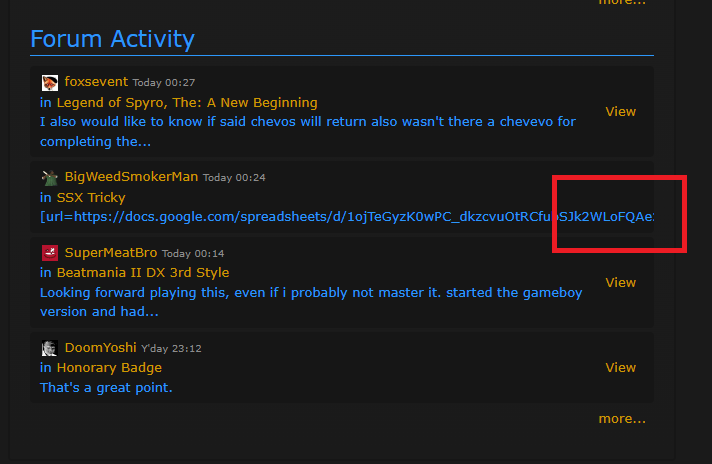Select the 'Today 00:14' timestamp
Image resolution: width=712 pixels, height=464 pixels.
(193, 253)
